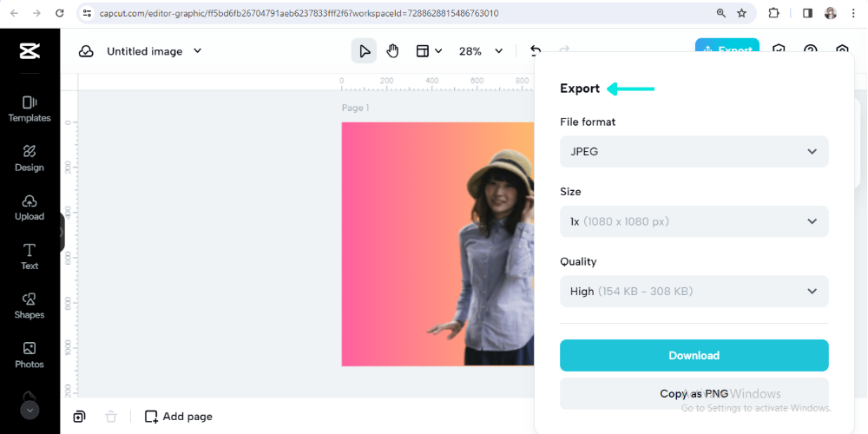Open the Upload panel
Image resolution: width=868 pixels, height=434 pixels.
pos(30,207)
